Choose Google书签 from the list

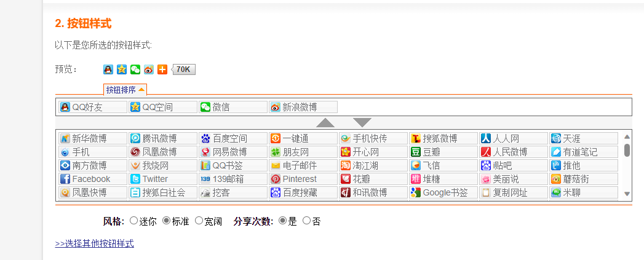[x=443, y=192]
